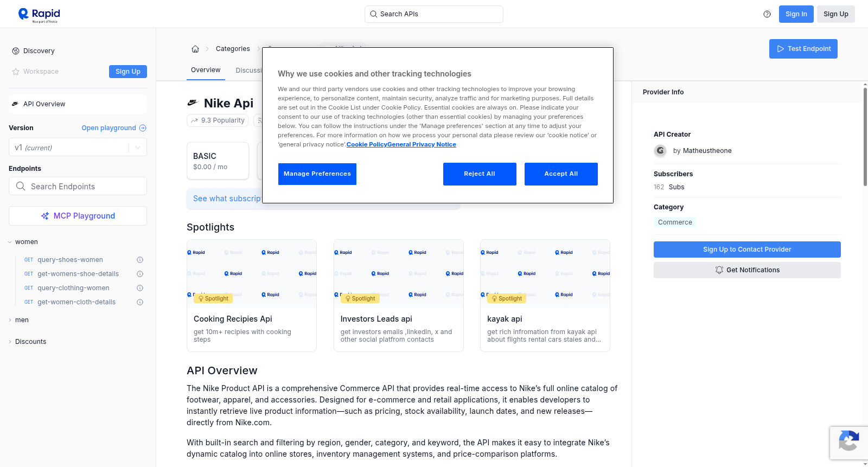This screenshot has height=467, width=868.
Task: Show info for query-shoes-women endpoint
Action: click(x=140, y=260)
